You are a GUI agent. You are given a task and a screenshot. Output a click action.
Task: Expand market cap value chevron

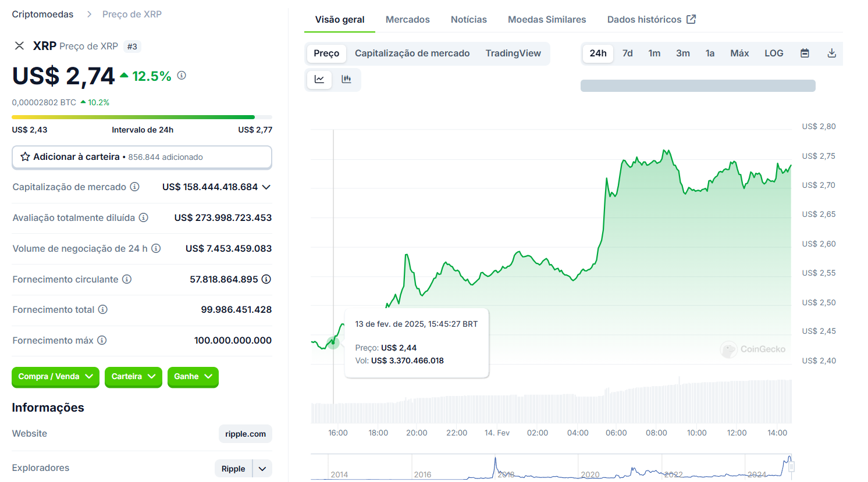point(266,187)
